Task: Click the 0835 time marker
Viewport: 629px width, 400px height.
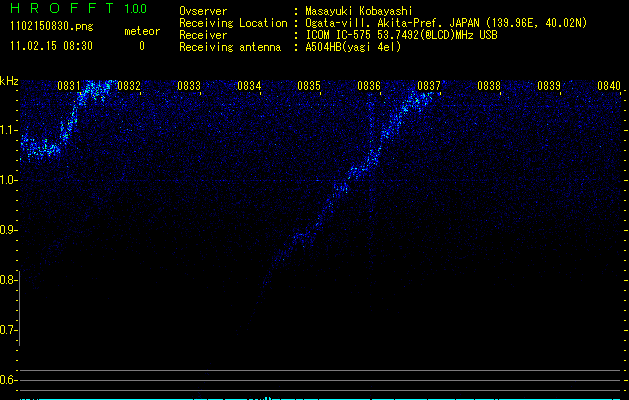Action: (x=309, y=86)
